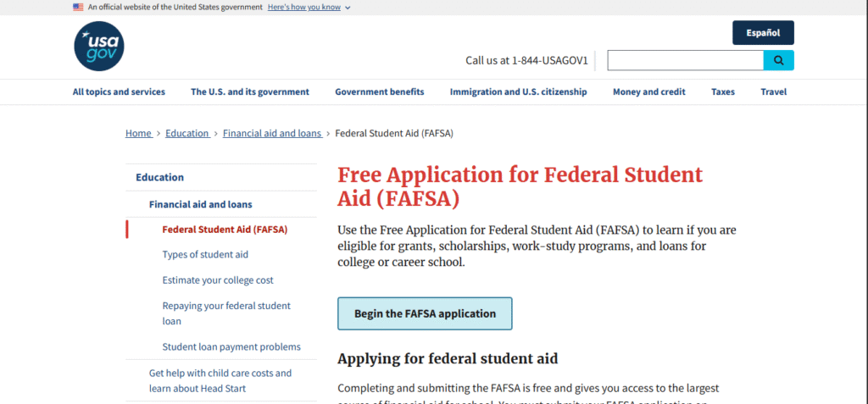
Task: Select Types of student aid sidebar item
Action: pos(205,255)
